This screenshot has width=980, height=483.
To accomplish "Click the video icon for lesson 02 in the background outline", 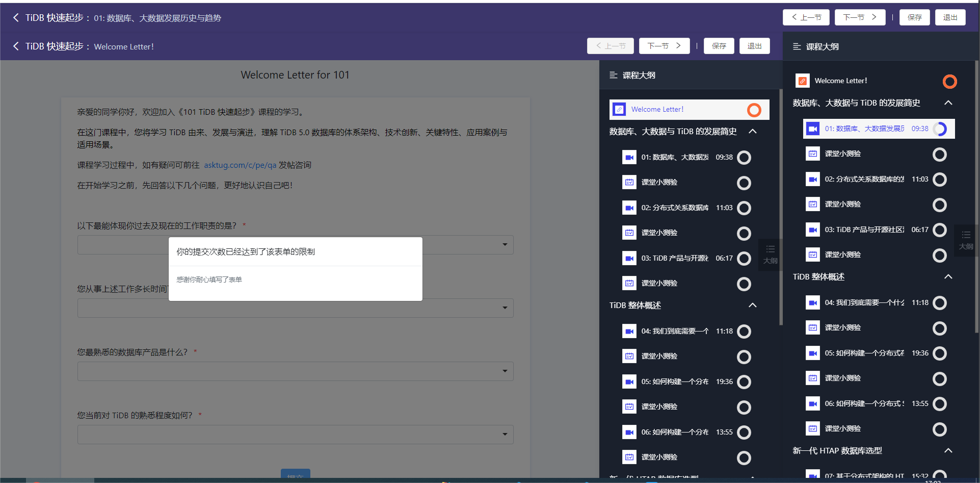I will tap(813, 179).
